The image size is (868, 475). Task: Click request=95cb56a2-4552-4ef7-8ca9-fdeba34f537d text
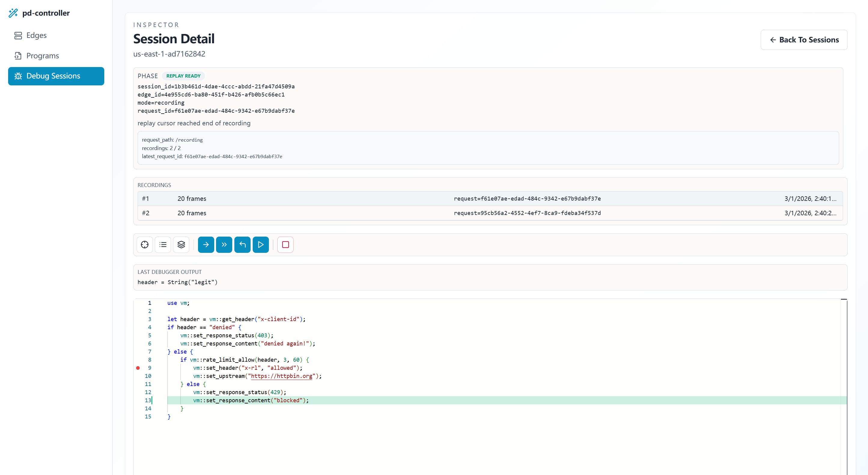point(527,213)
